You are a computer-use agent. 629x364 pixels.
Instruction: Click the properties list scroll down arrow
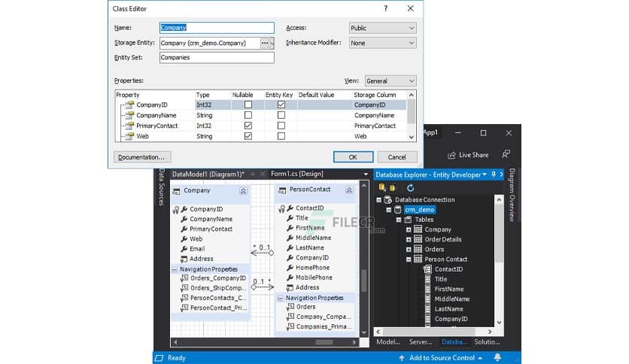(x=411, y=137)
